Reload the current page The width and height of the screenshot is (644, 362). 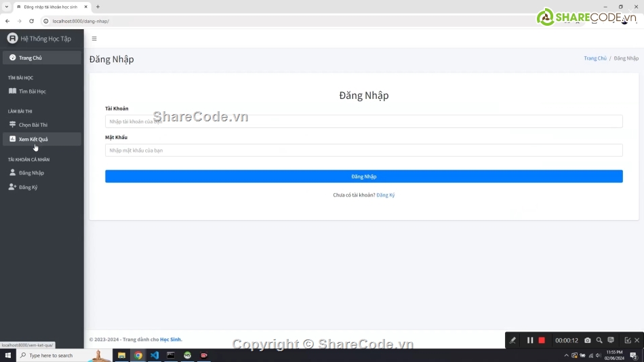32,21
